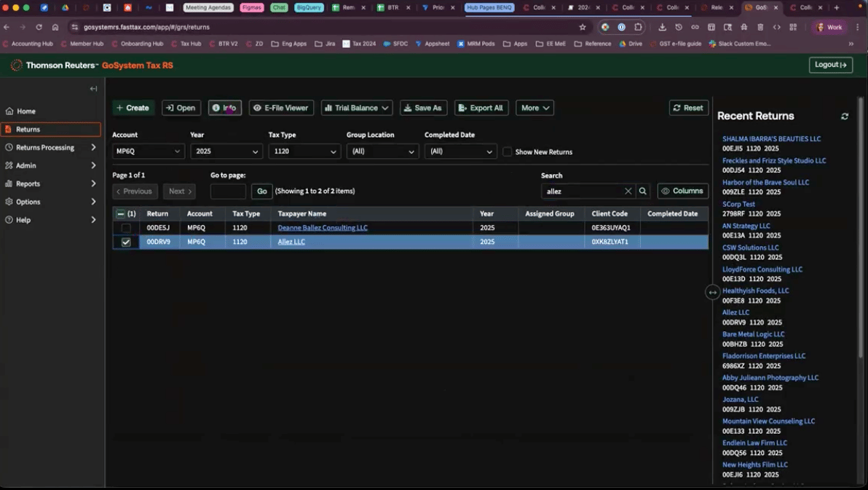Open SHALMA IBARRA'S BEAUTIES LLC recent return

[771, 139]
